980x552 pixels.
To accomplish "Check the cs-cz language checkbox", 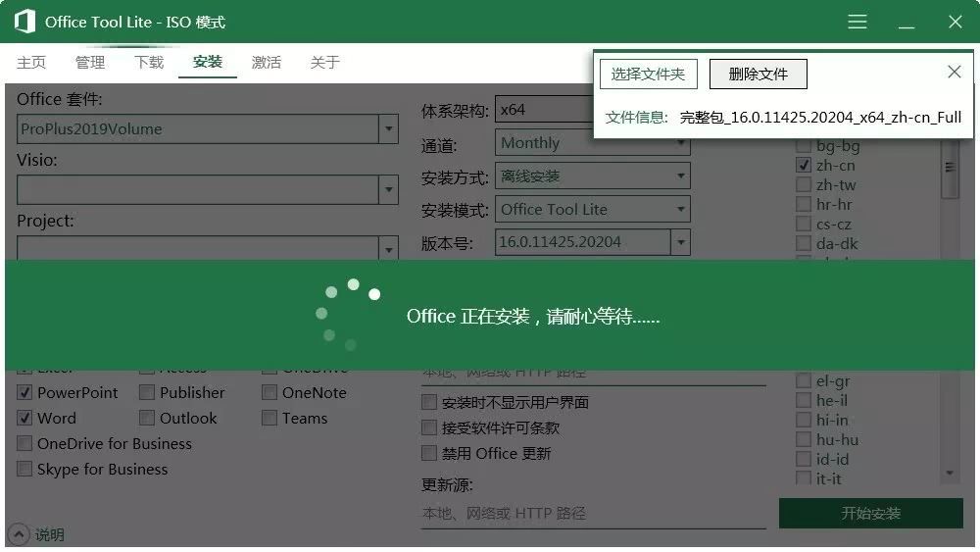I will click(x=804, y=224).
